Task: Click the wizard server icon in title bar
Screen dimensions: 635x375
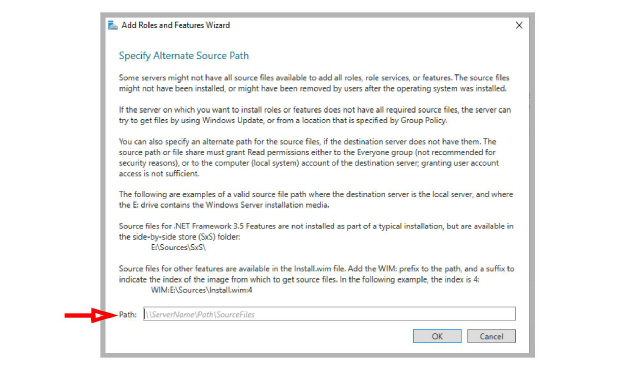Action: 113,26
